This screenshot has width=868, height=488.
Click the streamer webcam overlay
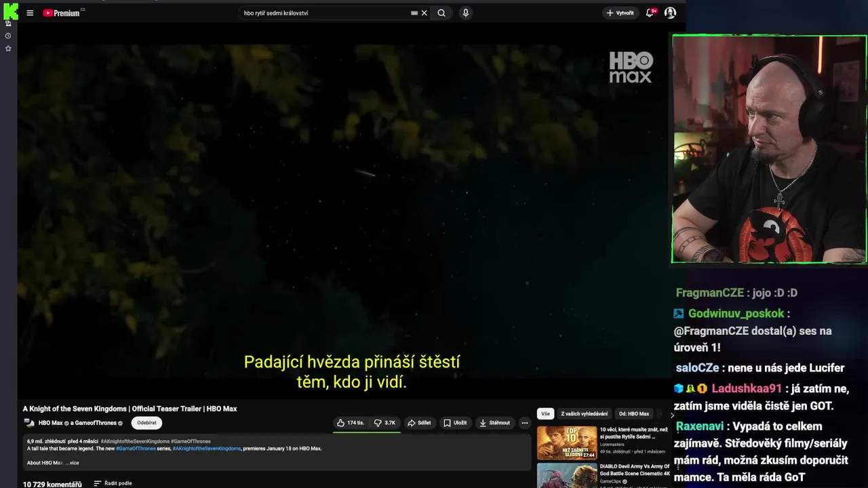tap(769, 149)
